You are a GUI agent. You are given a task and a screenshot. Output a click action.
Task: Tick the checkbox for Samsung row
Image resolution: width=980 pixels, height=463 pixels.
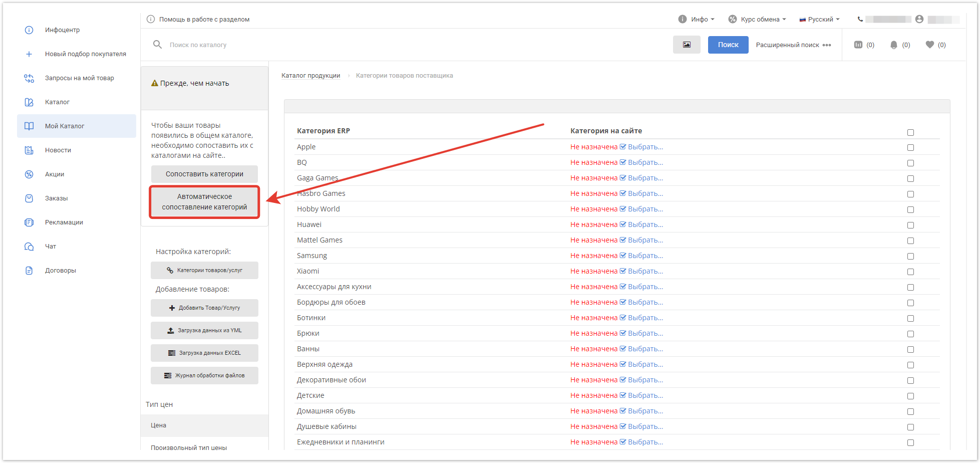910,257
